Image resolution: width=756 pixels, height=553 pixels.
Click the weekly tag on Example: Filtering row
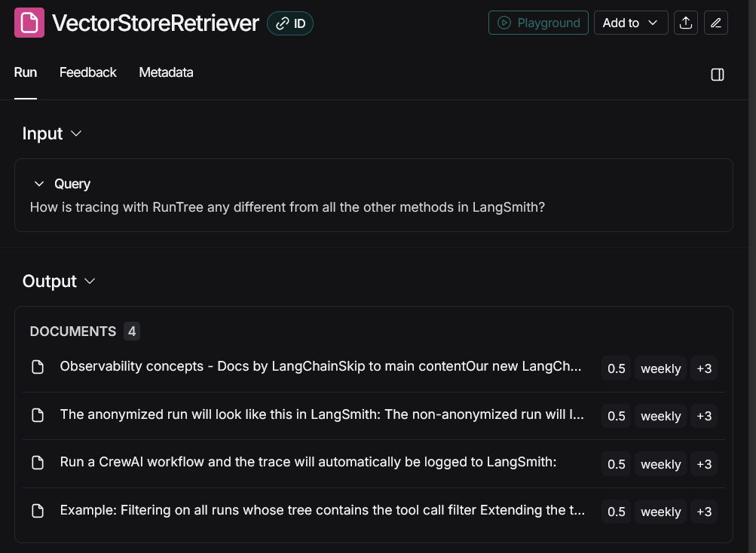click(660, 512)
